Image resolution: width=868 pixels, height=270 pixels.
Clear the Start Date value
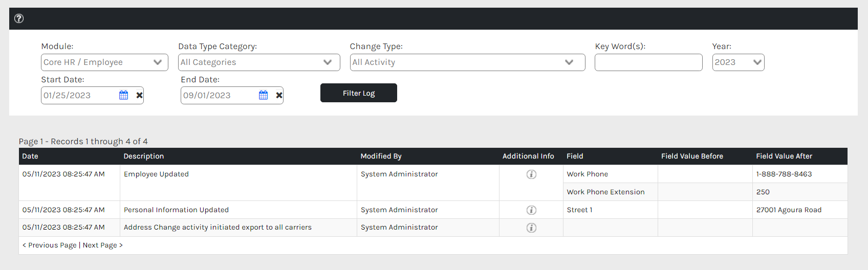pos(139,95)
